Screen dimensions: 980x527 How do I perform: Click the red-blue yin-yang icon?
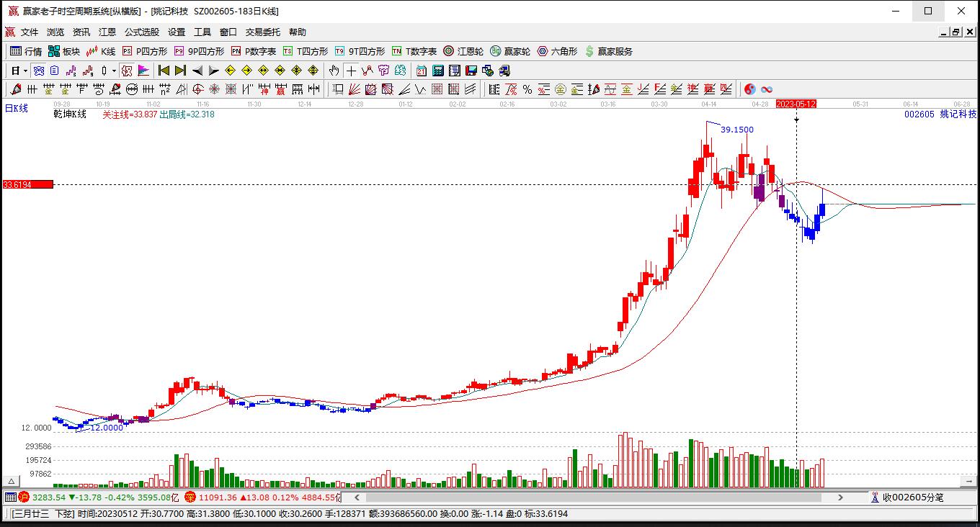[750, 89]
